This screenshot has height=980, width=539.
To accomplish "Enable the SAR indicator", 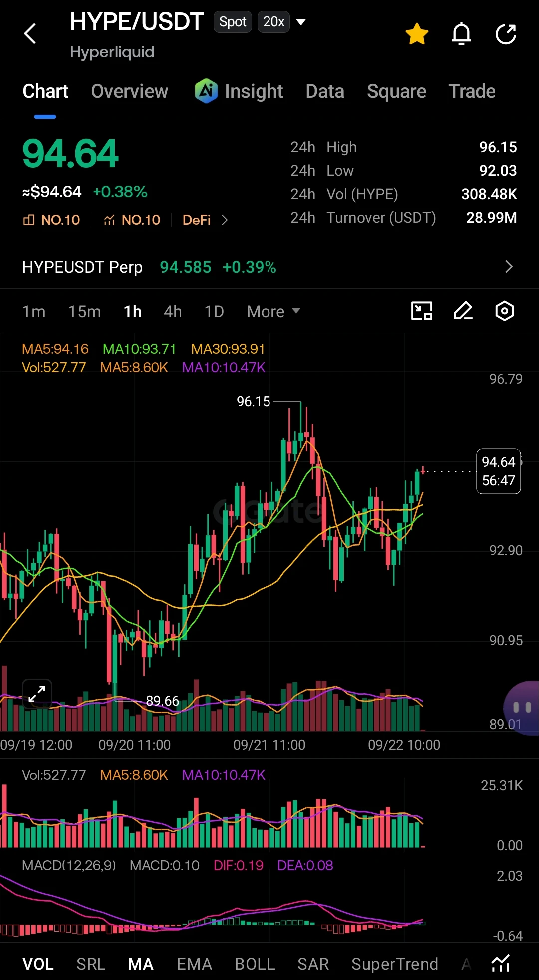I will [x=313, y=964].
